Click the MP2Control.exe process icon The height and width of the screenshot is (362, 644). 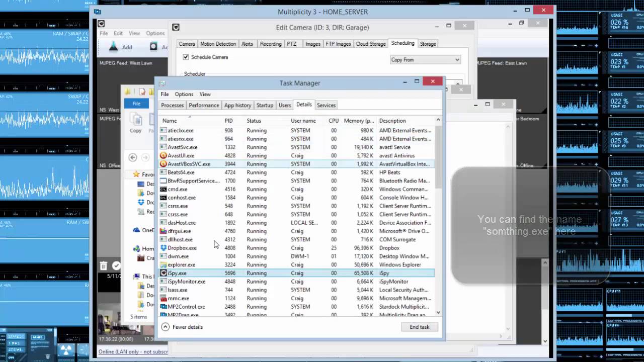[163, 307]
